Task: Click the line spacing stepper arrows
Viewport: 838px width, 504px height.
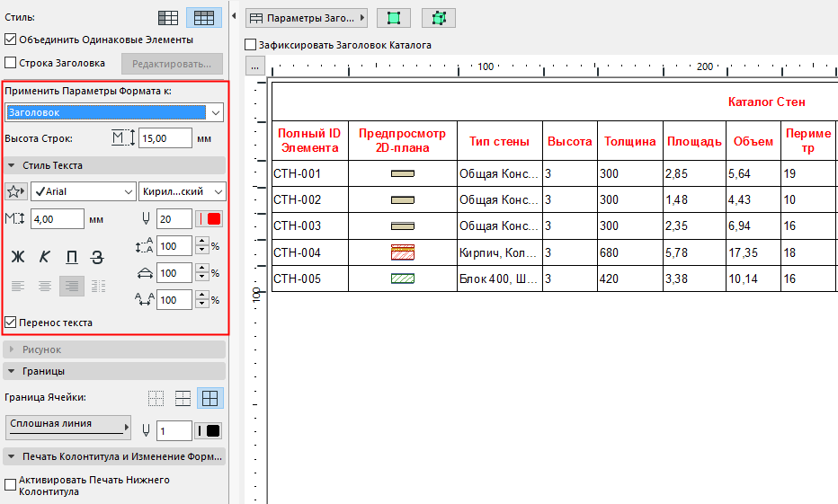Action: 202,245
